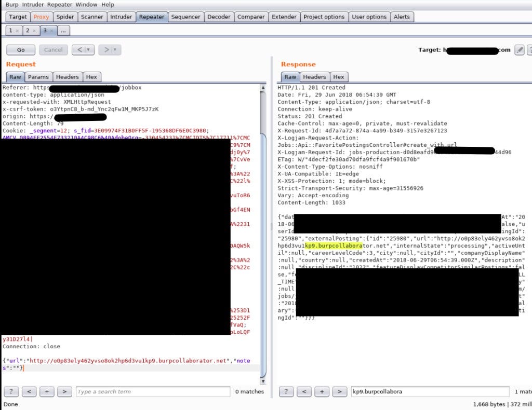Open the Alerts tab
This screenshot has width=532, height=410.
[x=402, y=17]
